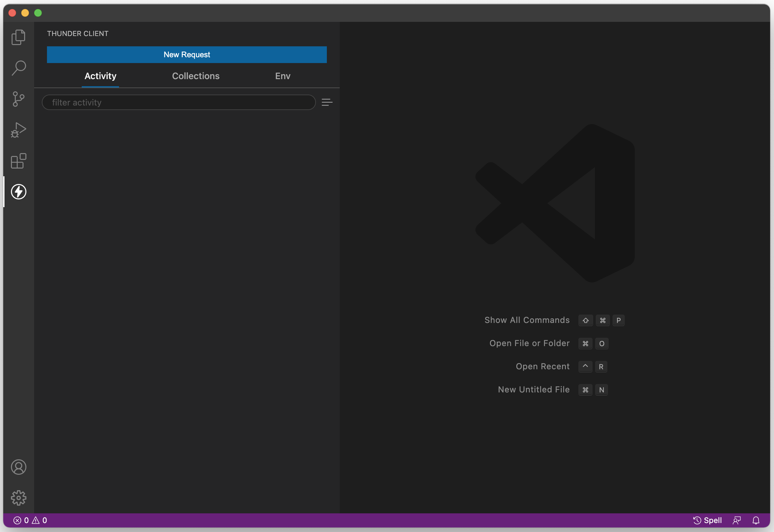Open the Explorer in the activity bar
Screen dimensions: 774x532
(18, 37)
